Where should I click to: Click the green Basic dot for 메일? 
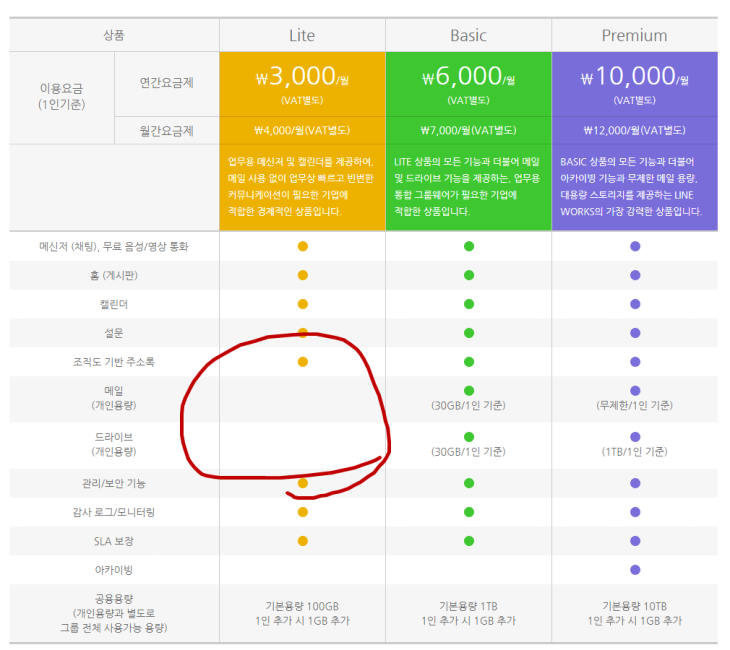pos(468,390)
